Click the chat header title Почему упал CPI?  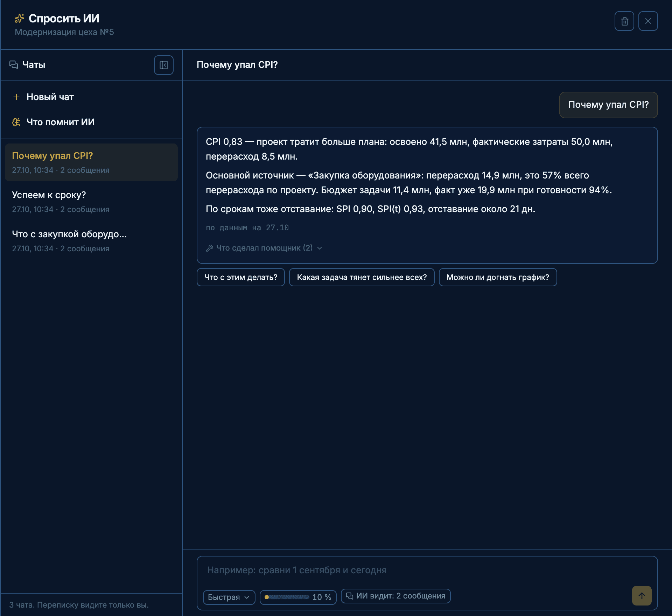(237, 65)
